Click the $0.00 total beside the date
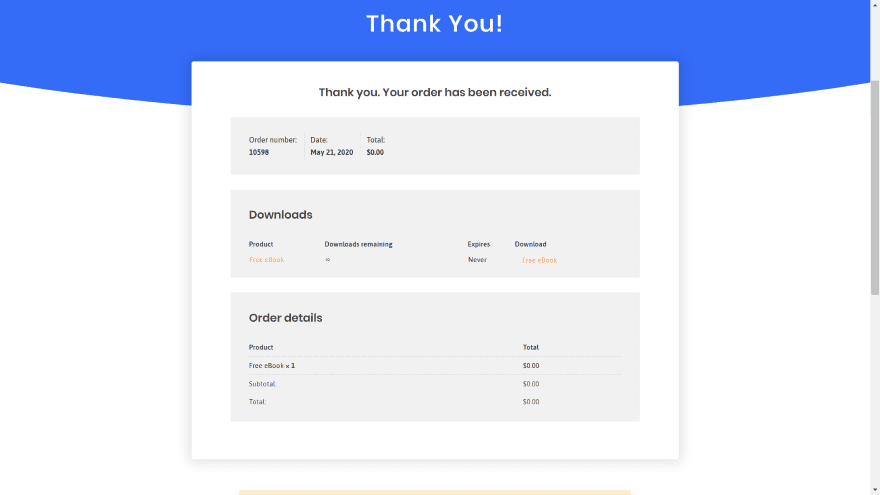Image resolution: width=880 pixels, height=495 pixels. [x=375, y=153]
